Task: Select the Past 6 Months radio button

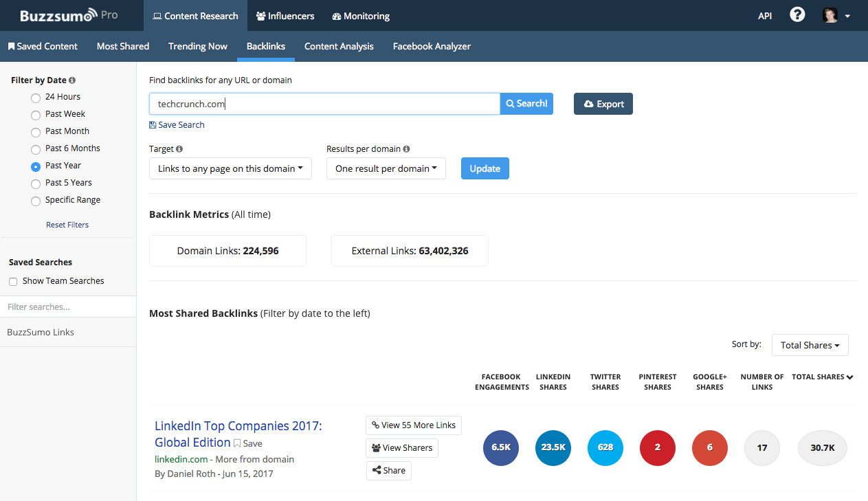Action: coord(36,149)
